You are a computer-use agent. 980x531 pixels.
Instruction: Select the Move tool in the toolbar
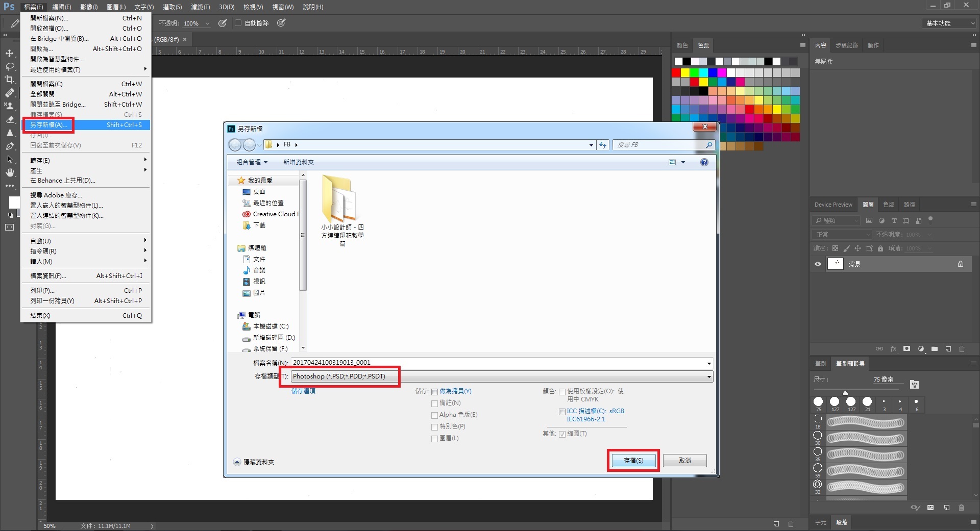pyautogui.click(x=10, y=53)
